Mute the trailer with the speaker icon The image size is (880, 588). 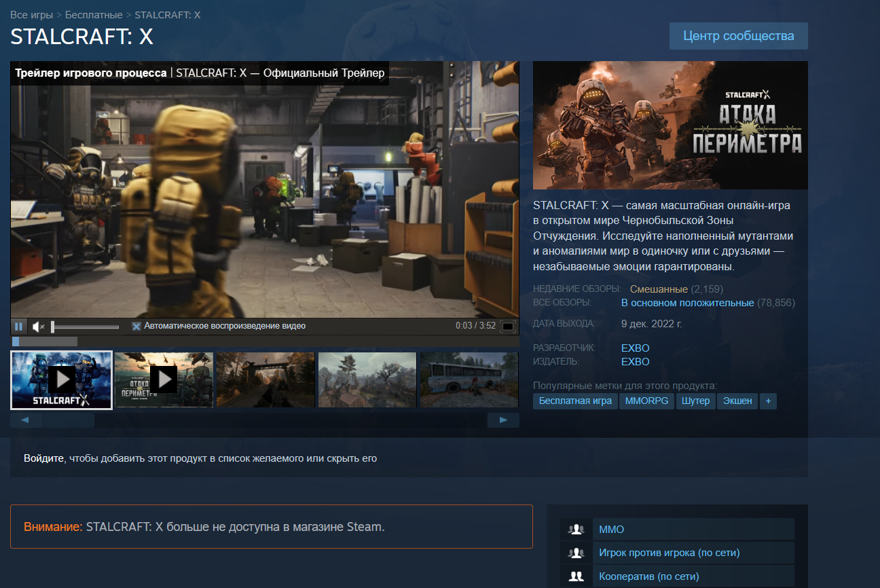tap(38, 327)
